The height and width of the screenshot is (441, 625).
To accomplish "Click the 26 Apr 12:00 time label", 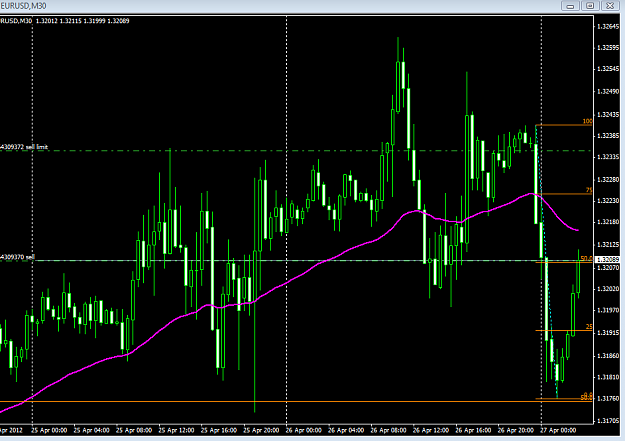I will click(x=431, y=430).
